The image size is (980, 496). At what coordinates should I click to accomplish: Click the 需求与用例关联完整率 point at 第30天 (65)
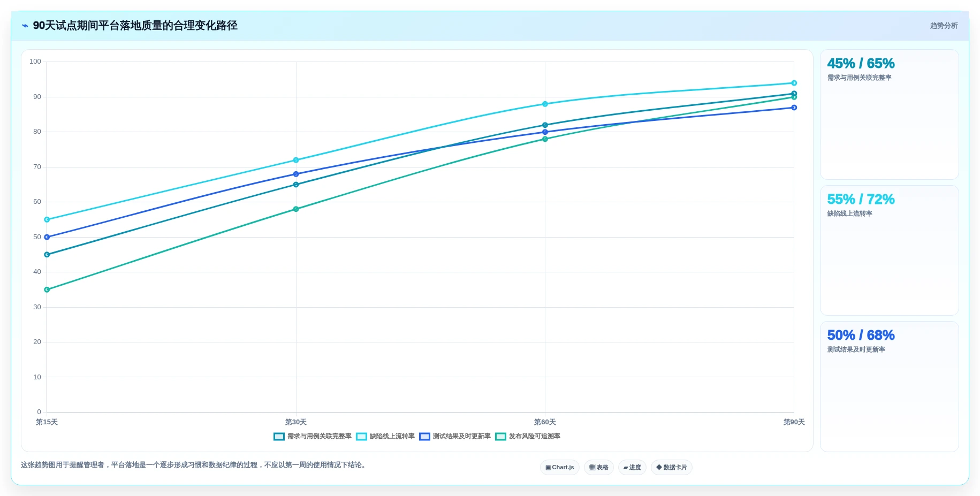[296, 185]
